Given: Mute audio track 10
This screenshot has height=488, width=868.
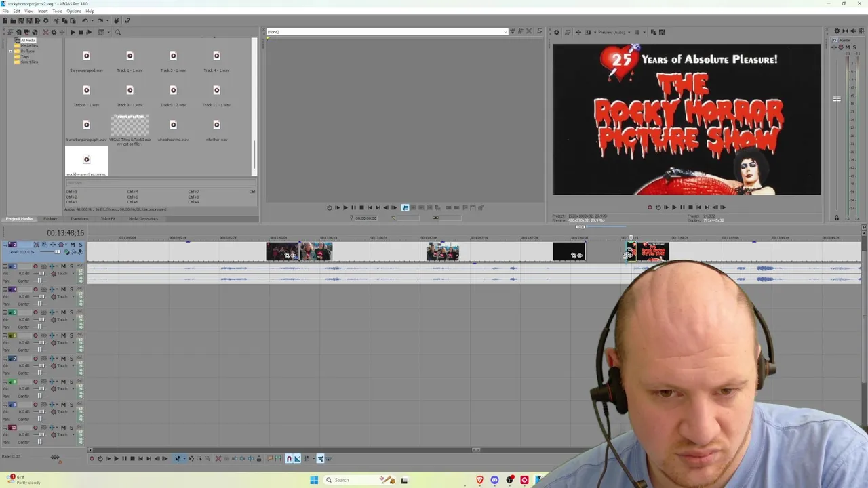Looking at the screenshot, I should click(x=64, y=428).
